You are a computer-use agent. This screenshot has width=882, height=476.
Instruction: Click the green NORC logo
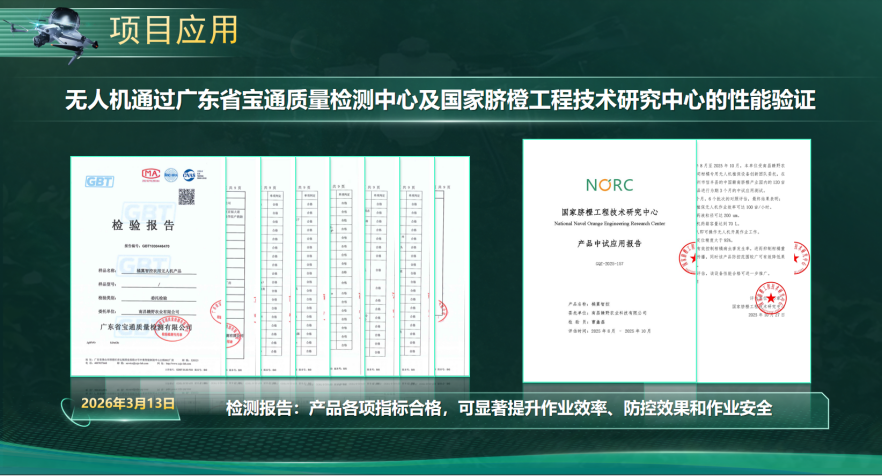tap(609, 186)
